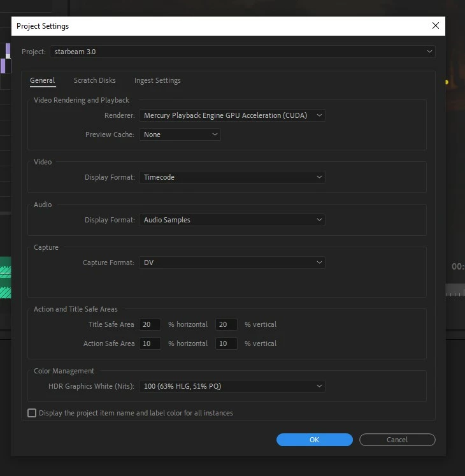Click the Cancel button
The image size is (465, 476).
coord(397,440)
